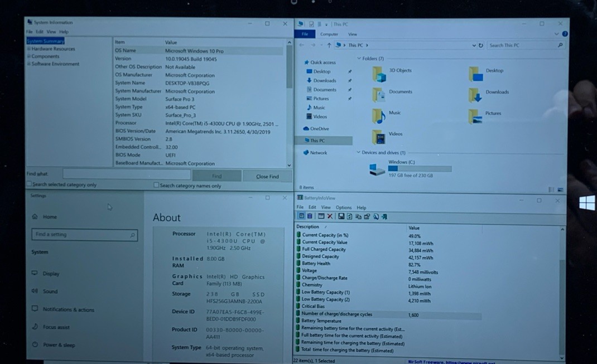Click the Close Find button
This screenshot has width=597, height=364.
[267, 177]
